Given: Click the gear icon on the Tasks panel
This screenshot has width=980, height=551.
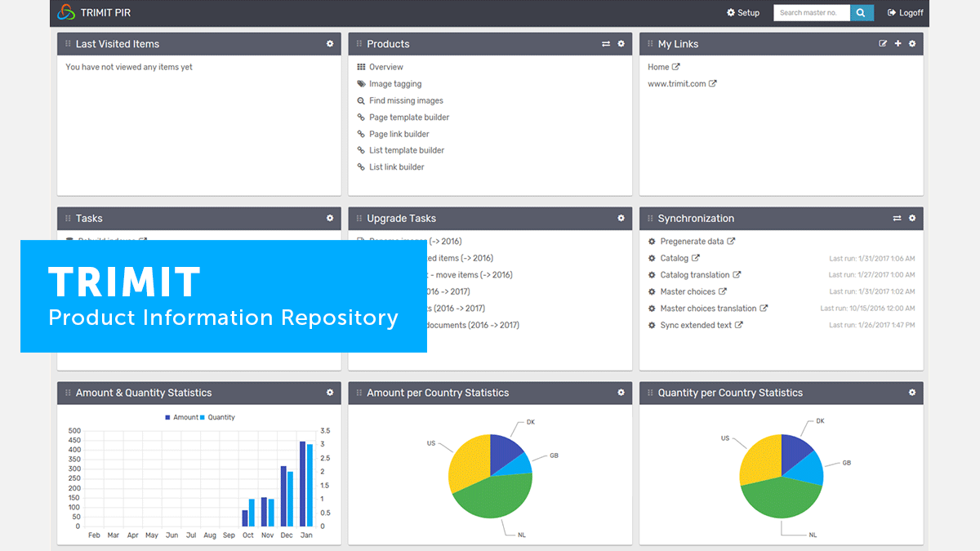Looking at the screenshot, I should (x=330, y=219).
